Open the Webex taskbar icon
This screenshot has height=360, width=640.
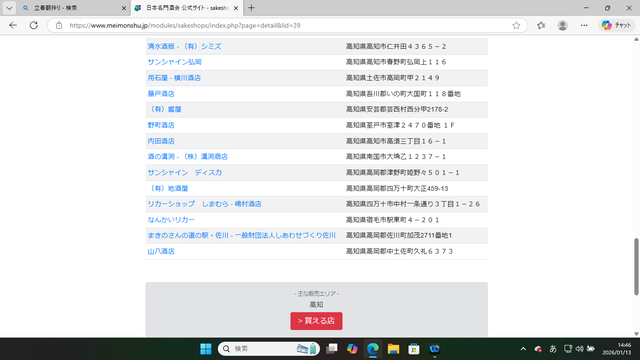pos(434,349)
